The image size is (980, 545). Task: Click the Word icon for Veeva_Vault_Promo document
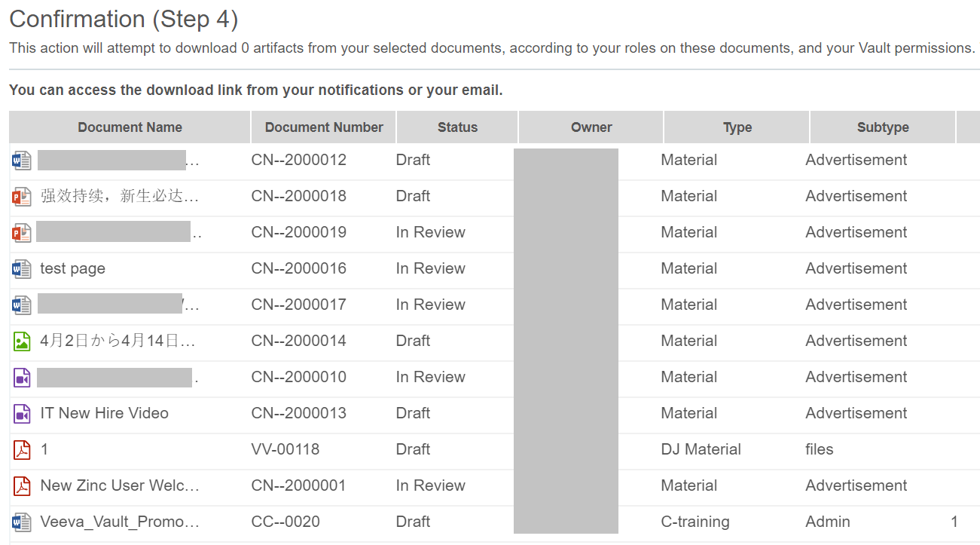click(x=22, y=522)
